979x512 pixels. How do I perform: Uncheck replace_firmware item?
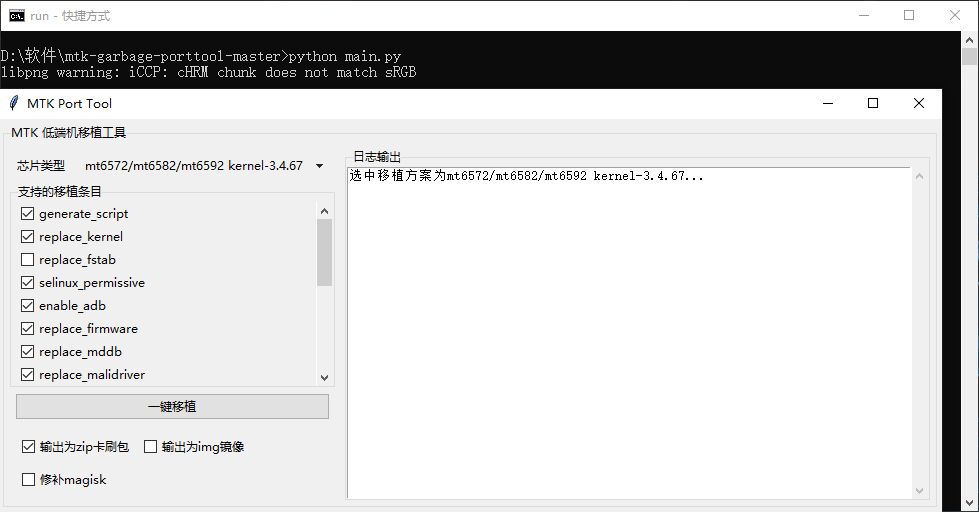[x=28, y=329]
